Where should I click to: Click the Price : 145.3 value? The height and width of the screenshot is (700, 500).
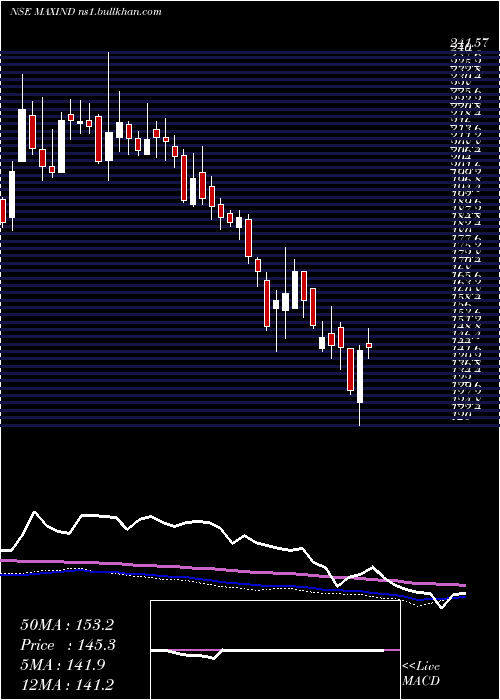point(68,645)
